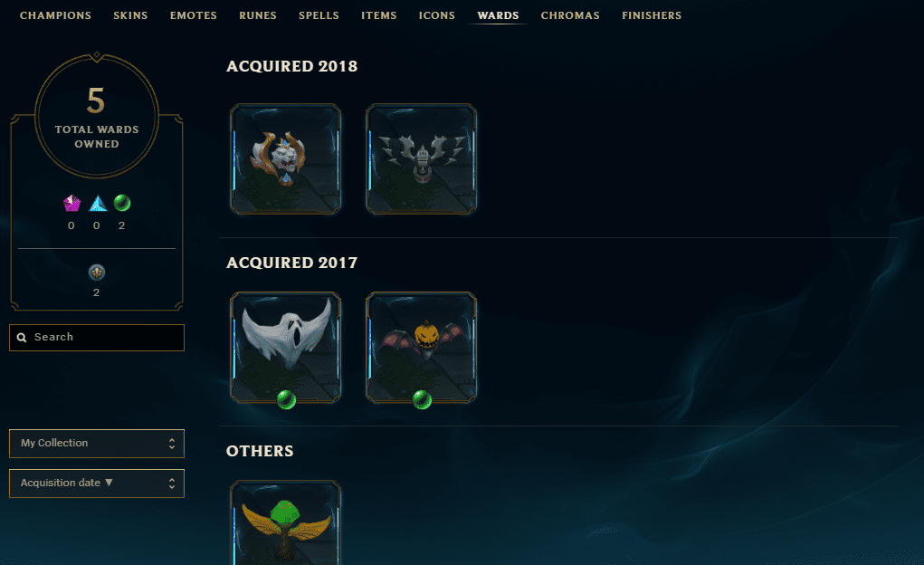Viewport: 924px width, 565px height.
Task: Click the green orb rarity icon in sidebar
Action: click(x=122, y=203)
